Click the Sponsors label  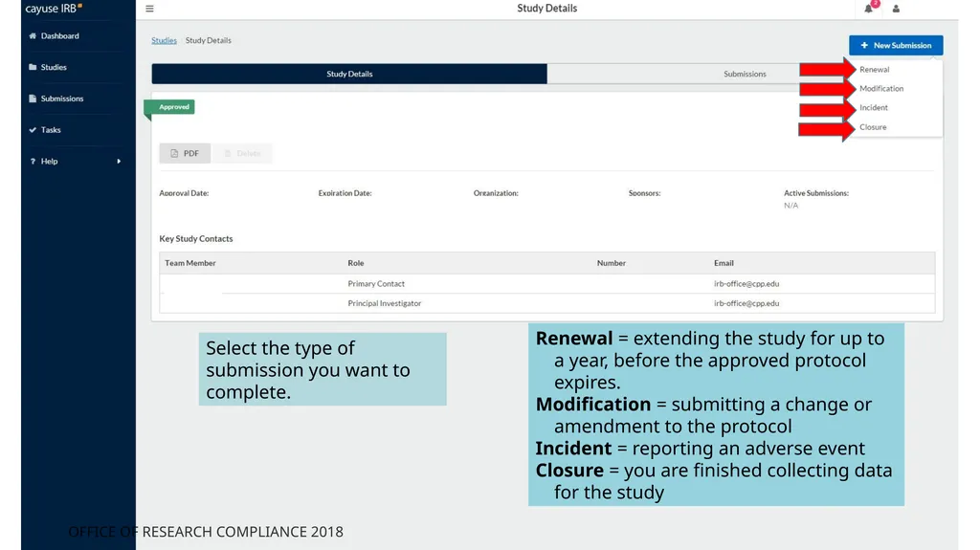point(644,193)
